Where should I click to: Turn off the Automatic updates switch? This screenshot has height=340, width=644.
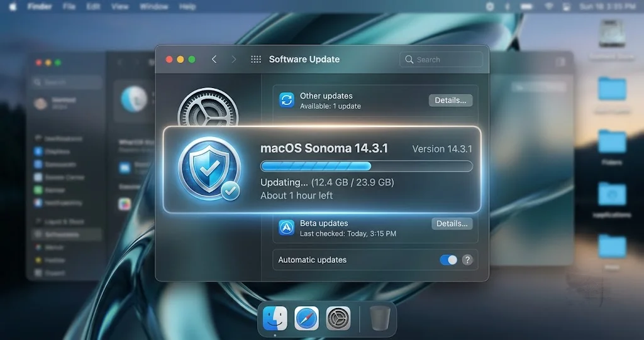[448, 260]
